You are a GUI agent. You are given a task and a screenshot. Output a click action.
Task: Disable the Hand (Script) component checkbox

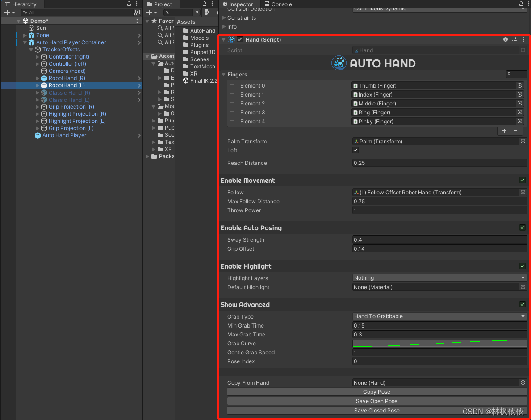pos(240,39)
